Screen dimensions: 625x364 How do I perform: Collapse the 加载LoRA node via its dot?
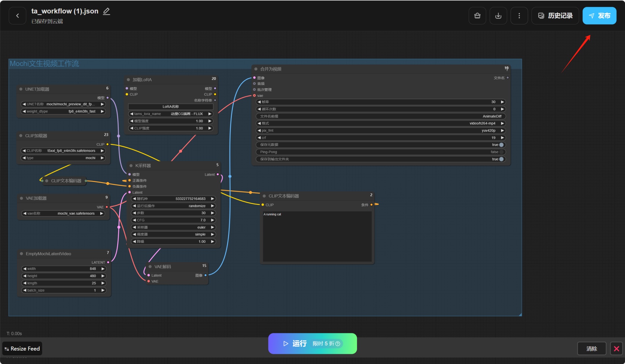coord(128,80)
